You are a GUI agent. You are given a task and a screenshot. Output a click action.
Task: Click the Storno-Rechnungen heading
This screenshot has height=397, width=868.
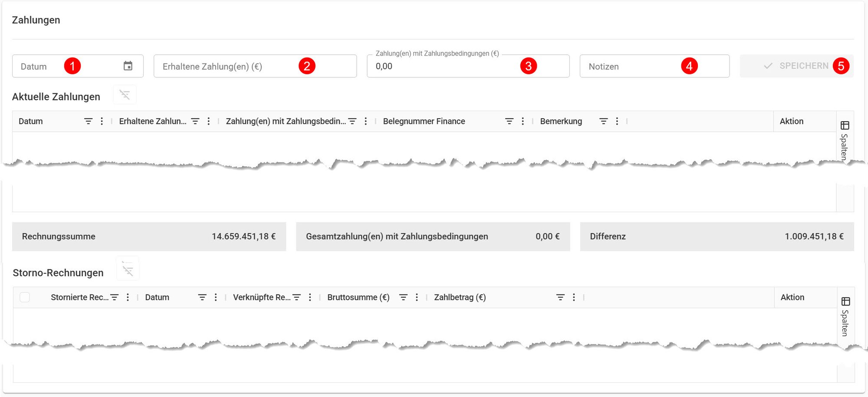[x=58, y=273]
